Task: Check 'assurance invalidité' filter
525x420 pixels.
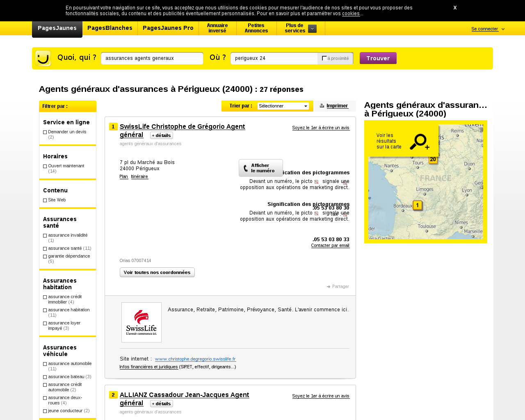Action: [x=45, y=235]
